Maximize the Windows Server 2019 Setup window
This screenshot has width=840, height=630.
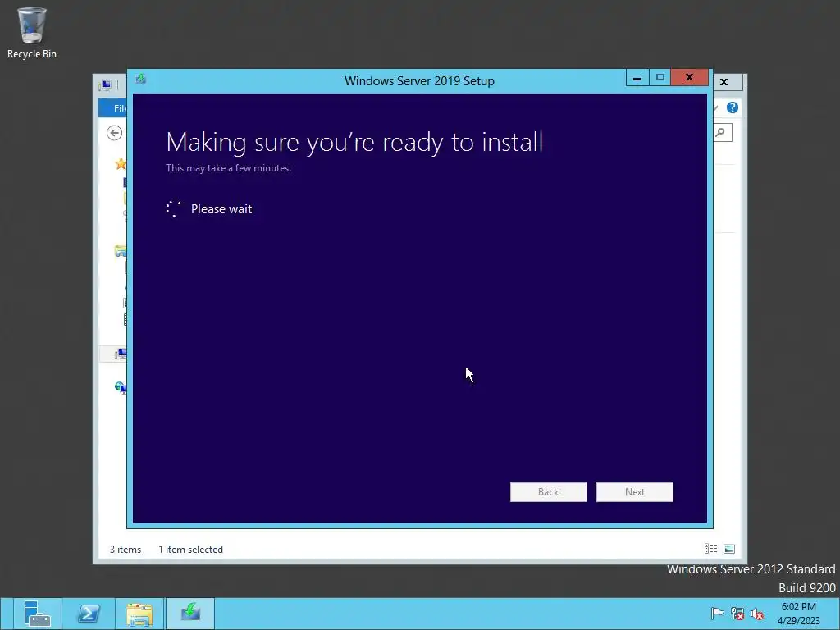[660, 78]
